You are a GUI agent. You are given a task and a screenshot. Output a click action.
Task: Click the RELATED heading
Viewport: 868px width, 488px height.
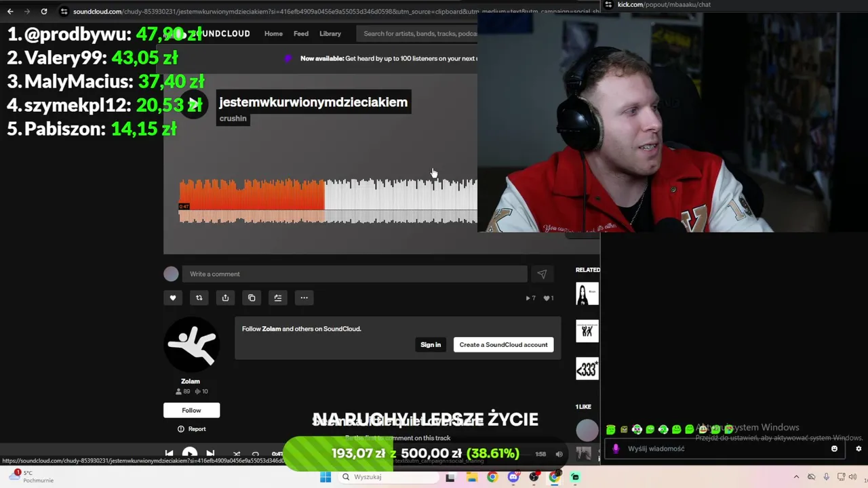(x=588, y=270)
